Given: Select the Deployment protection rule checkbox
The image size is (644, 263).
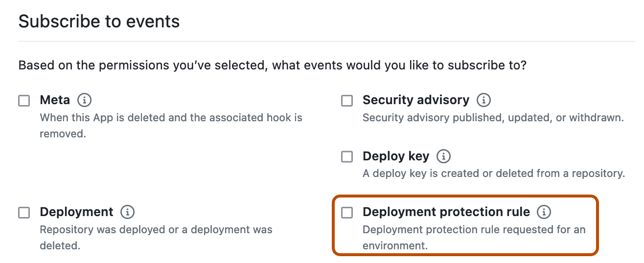Looking at the screenshot, I should pyautogui.click(x=347, y=213).
